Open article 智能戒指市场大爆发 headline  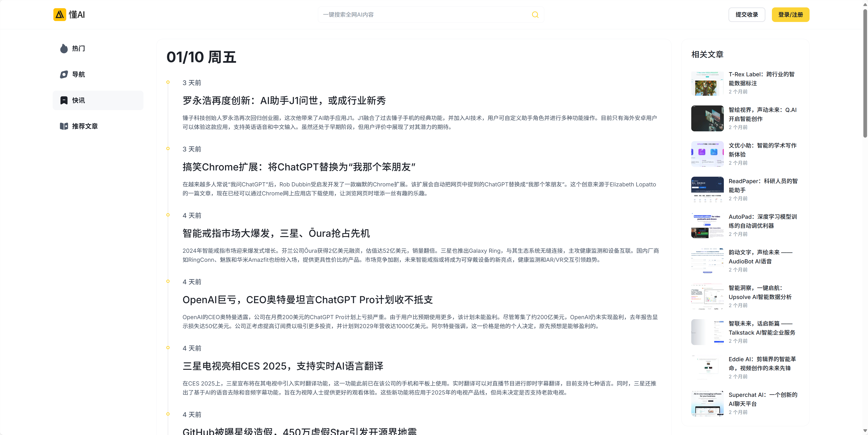click(276, 233)
